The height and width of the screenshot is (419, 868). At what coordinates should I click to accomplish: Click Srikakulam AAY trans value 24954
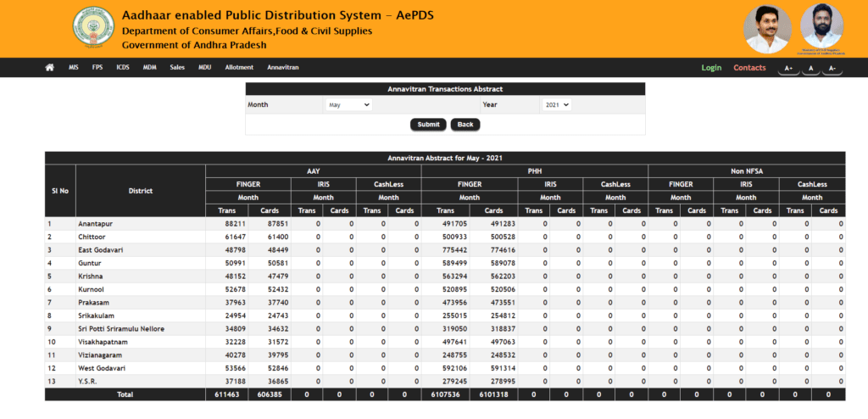tap(236, 316)
